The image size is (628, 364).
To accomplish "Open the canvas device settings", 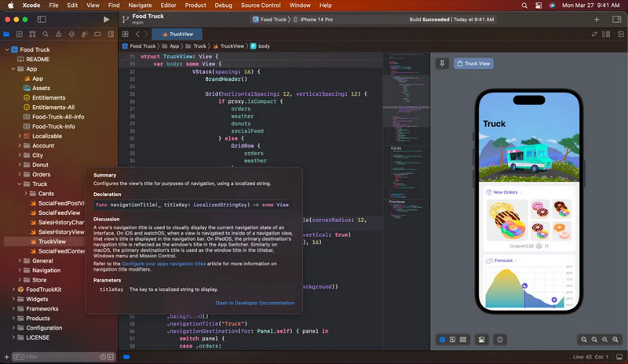I will (482, 340).
